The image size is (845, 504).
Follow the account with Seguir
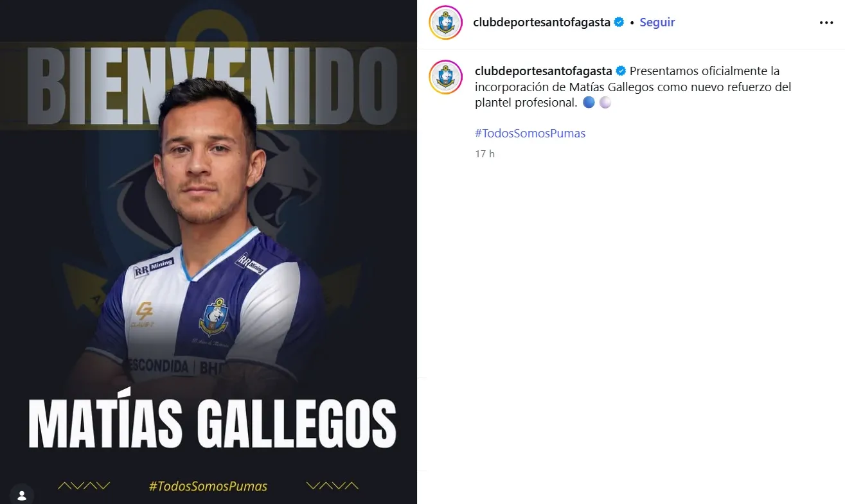pos(657,22)
